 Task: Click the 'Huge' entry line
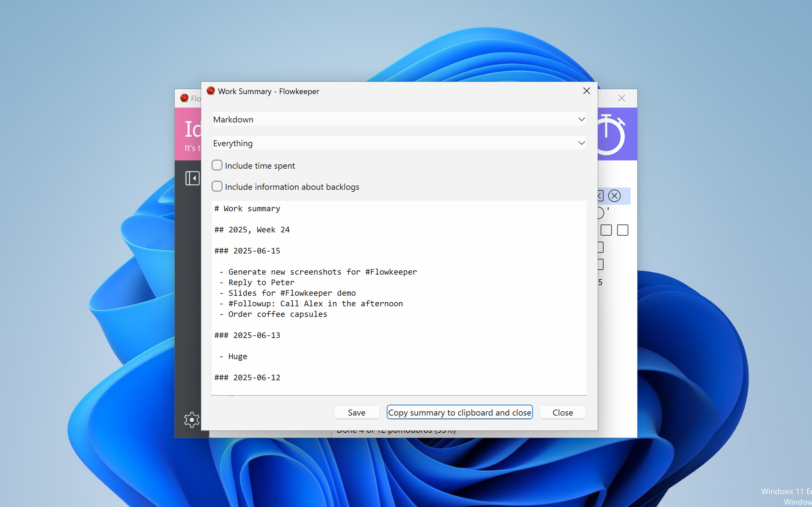click(233, 356)
